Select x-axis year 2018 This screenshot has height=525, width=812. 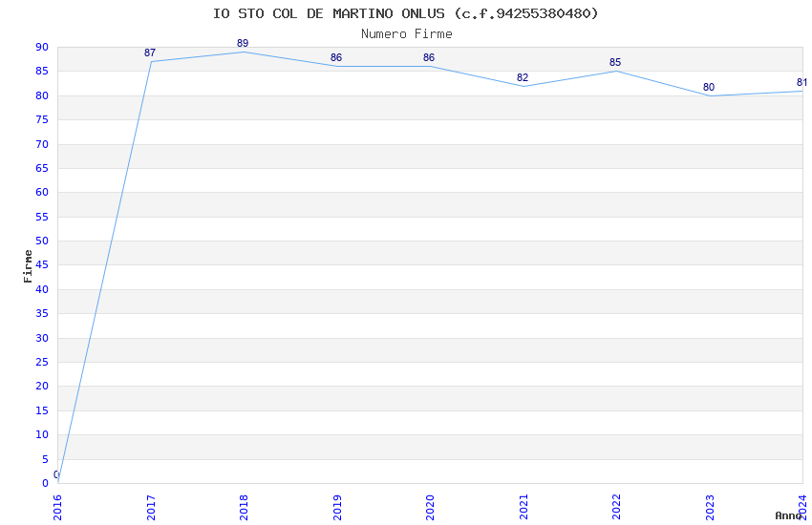point(244,508)
